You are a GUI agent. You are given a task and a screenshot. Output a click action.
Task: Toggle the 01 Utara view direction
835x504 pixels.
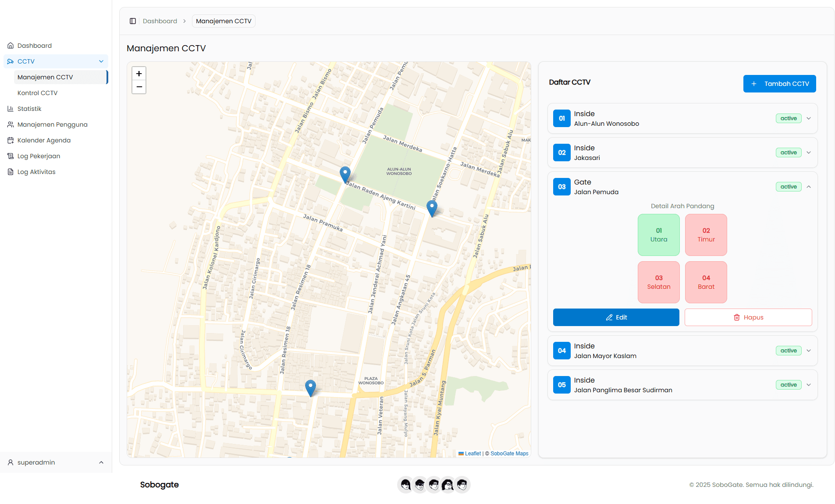point(658,235)
